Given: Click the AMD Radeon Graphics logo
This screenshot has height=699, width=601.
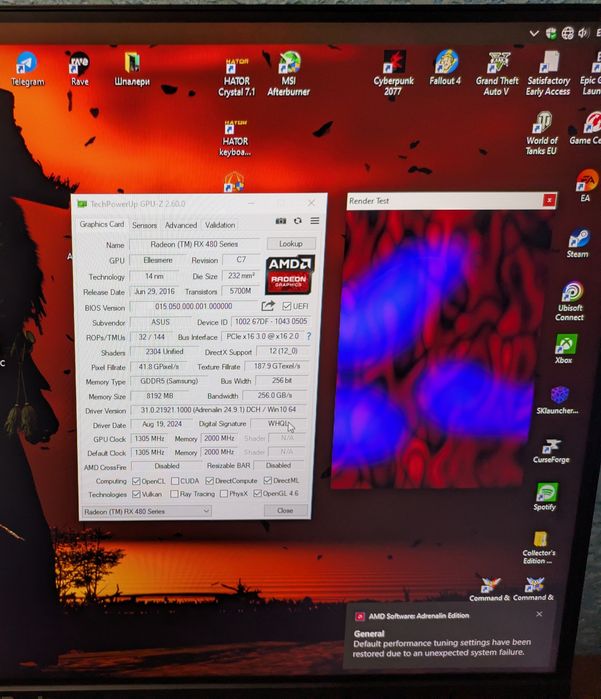Looking at the screenshot, I should click(290, 274).
